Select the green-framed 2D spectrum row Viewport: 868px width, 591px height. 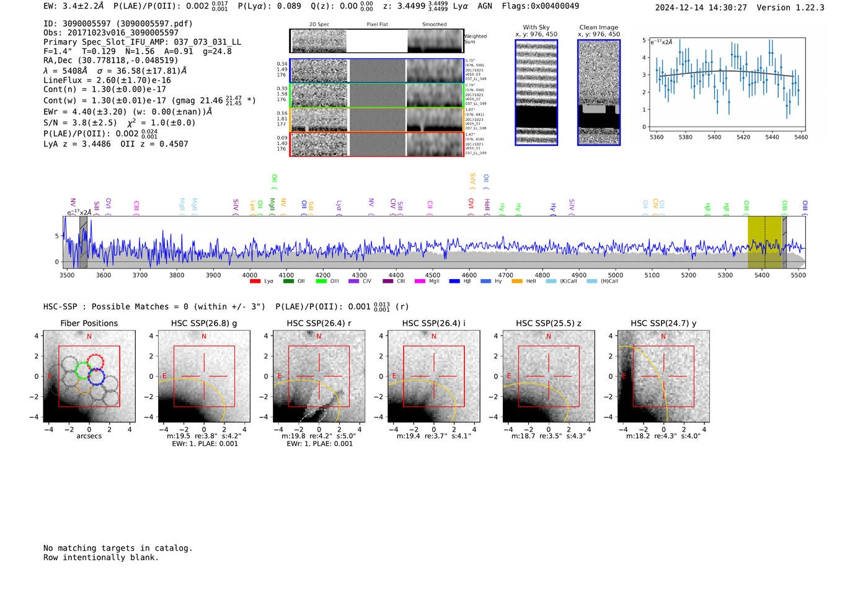click(377, 96)
